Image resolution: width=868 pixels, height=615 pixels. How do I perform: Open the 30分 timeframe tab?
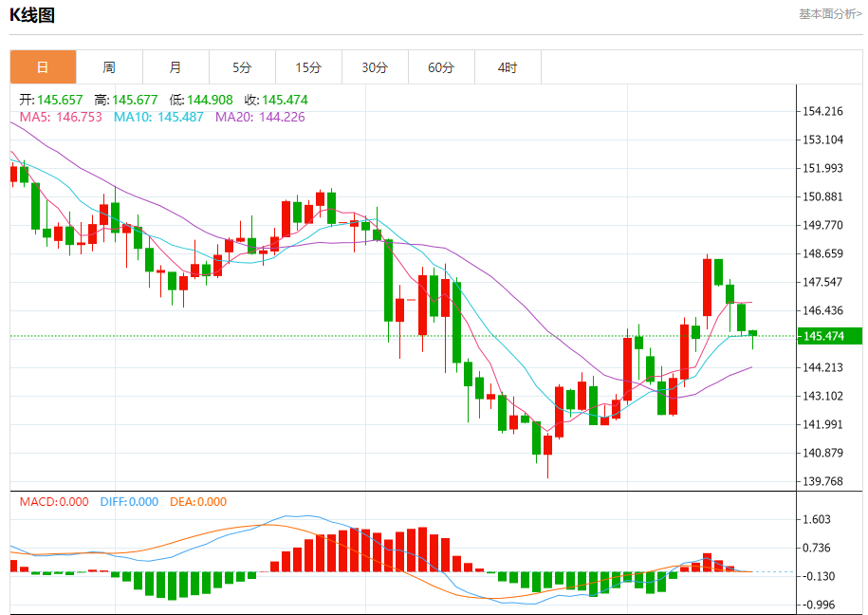tap(376, 67)
